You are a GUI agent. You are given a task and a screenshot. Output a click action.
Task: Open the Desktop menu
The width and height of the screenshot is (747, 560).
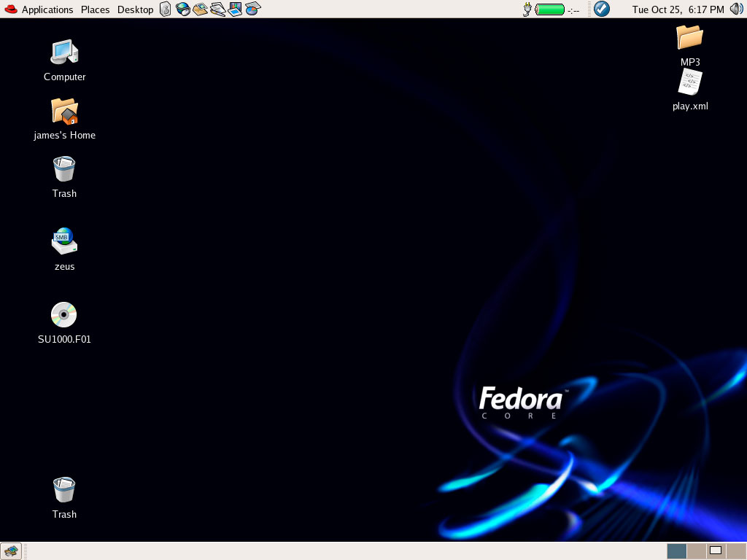coord(135,9)
